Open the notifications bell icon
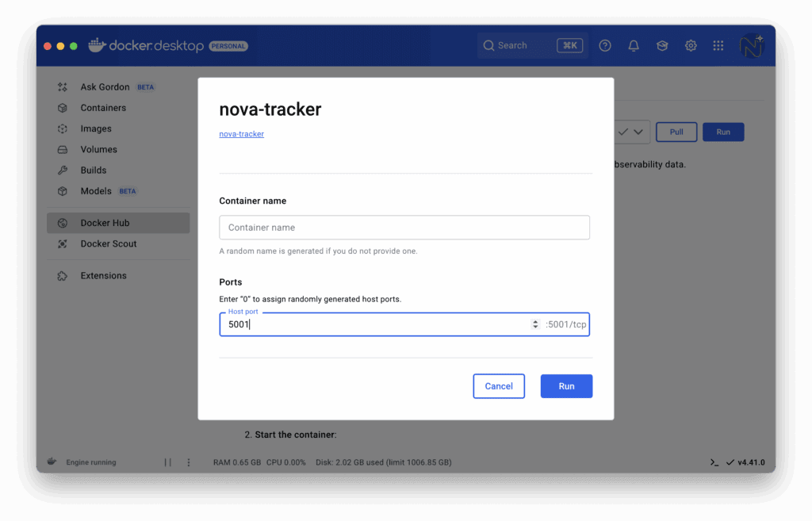 (x=634, y=45)
